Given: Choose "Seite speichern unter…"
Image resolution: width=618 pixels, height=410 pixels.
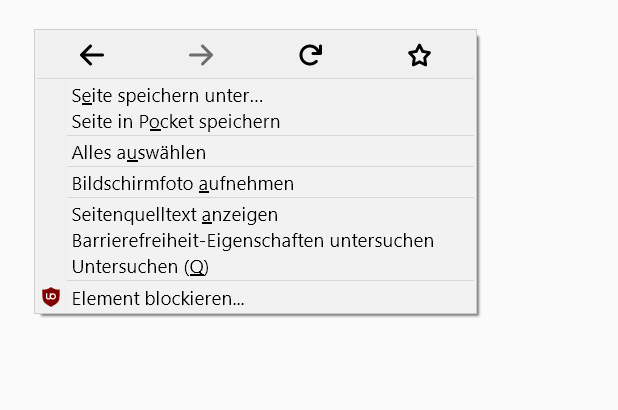Looking at the screenshot, I should tap(167, 96).
